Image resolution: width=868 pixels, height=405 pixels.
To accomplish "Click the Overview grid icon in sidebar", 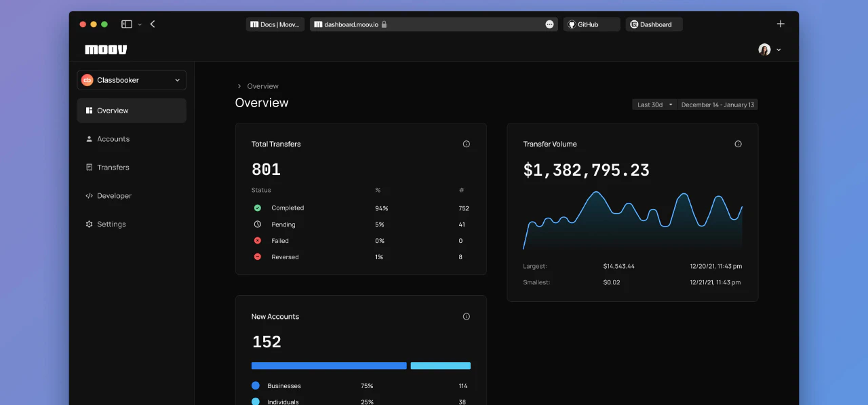I will [x=89, y=111].
